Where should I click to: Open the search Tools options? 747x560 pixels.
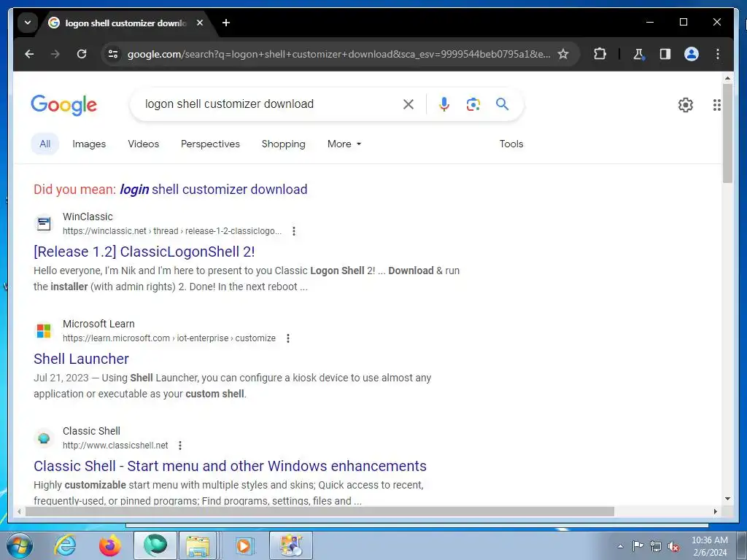point(511,144)
